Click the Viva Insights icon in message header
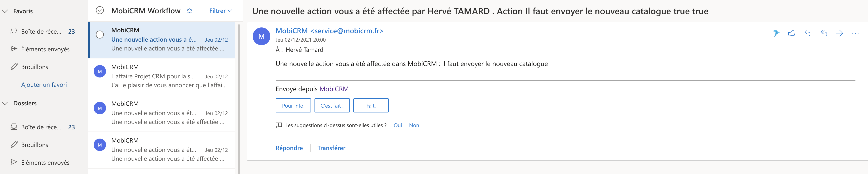 tap(776, 33)
